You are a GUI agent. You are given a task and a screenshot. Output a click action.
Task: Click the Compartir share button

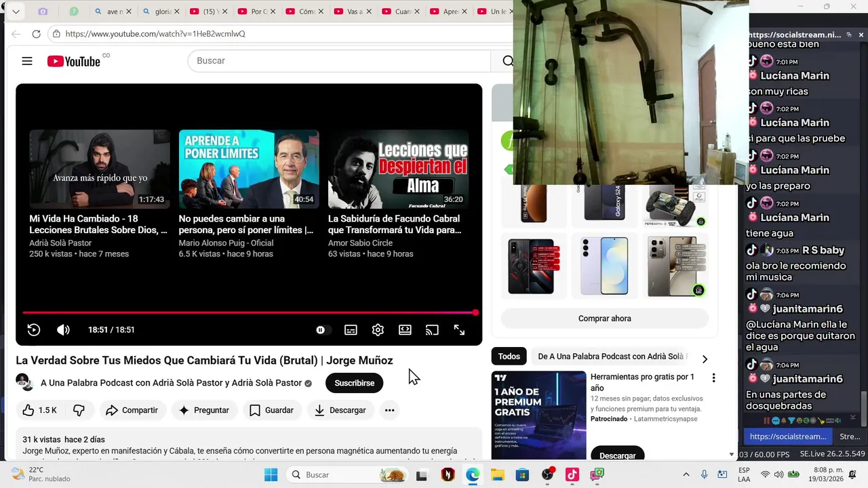click(132, 410)
